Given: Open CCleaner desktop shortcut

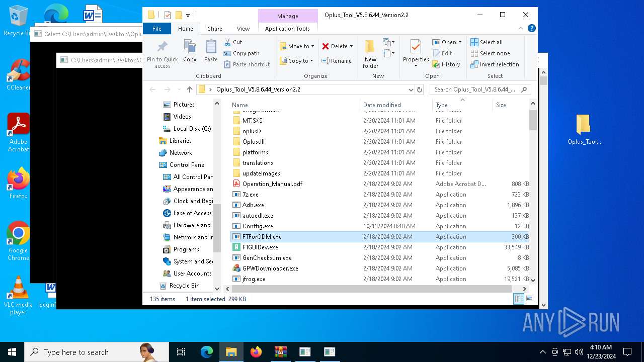Looking at the screenshot, I should pos(18,75).
